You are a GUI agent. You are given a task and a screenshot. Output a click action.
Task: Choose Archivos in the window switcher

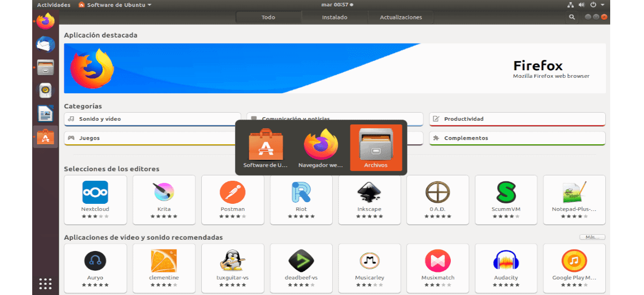point(376,147)
